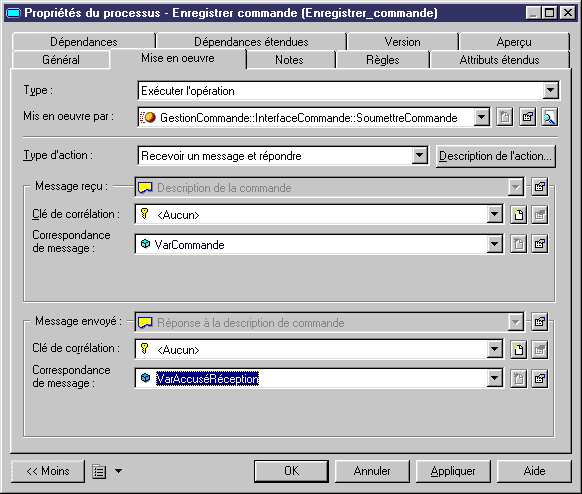Image resolution: width=582 pixels, height=494 pixels.
Task: Click the select object (magnifier) icon
Action: pos(549,118)
